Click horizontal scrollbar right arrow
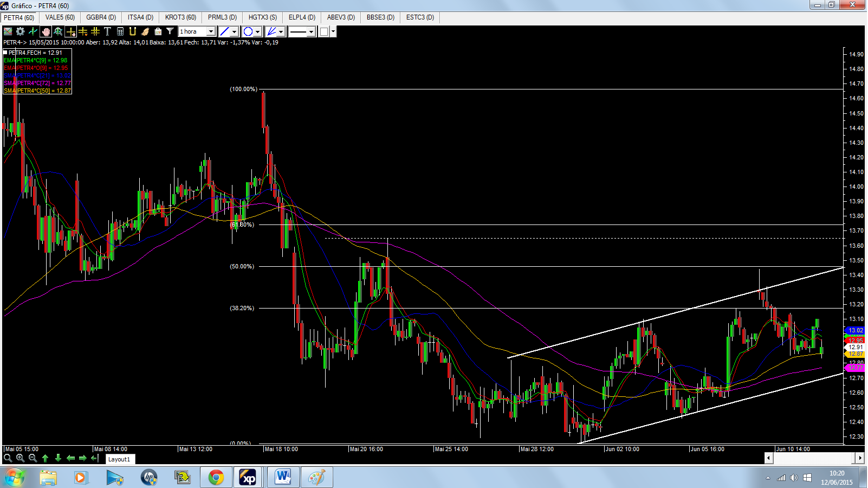Image resolution: width=868 pixels, height=488 pixels. 860,458
